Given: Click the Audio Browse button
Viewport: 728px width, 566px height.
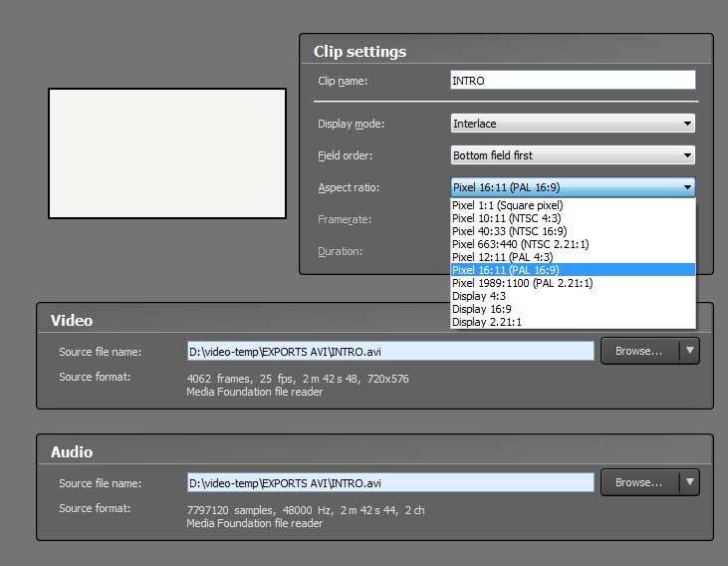Looking at the screenshot, I should click(x=638, y=482).
